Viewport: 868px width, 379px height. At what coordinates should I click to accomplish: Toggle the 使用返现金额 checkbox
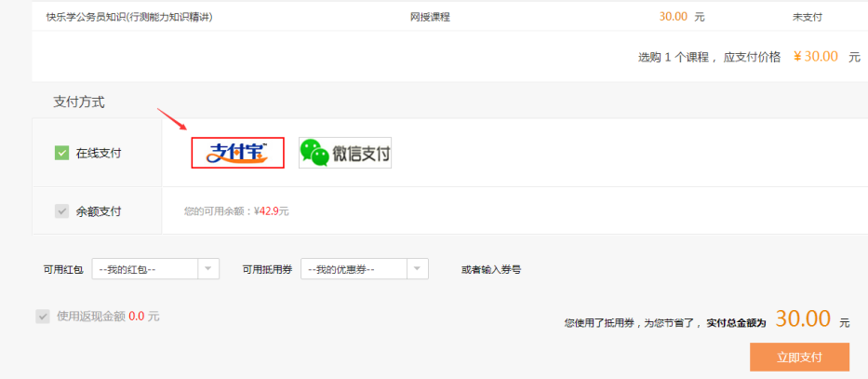(42, 317)
